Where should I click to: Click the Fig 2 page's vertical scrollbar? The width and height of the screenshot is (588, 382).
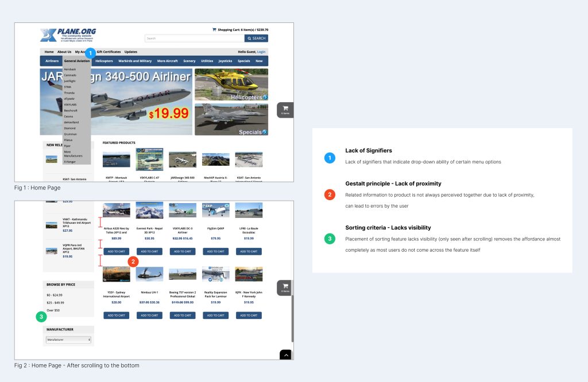(292, 318)
